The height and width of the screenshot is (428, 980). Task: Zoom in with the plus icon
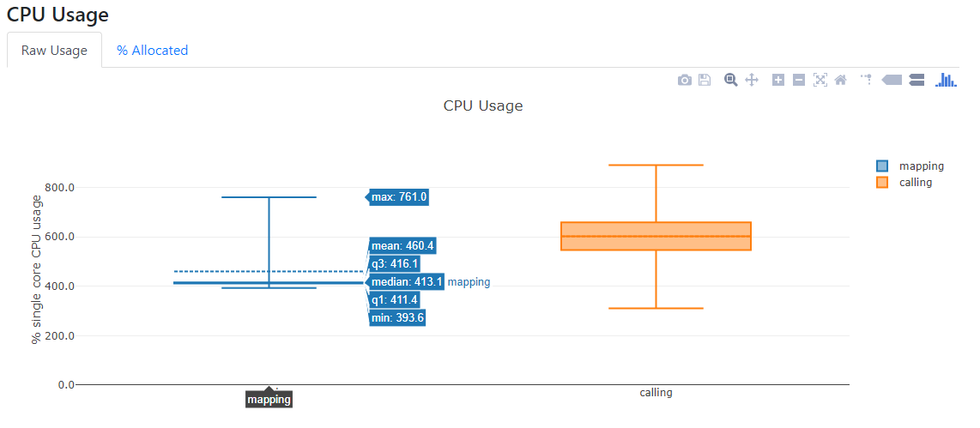(778, 80)
